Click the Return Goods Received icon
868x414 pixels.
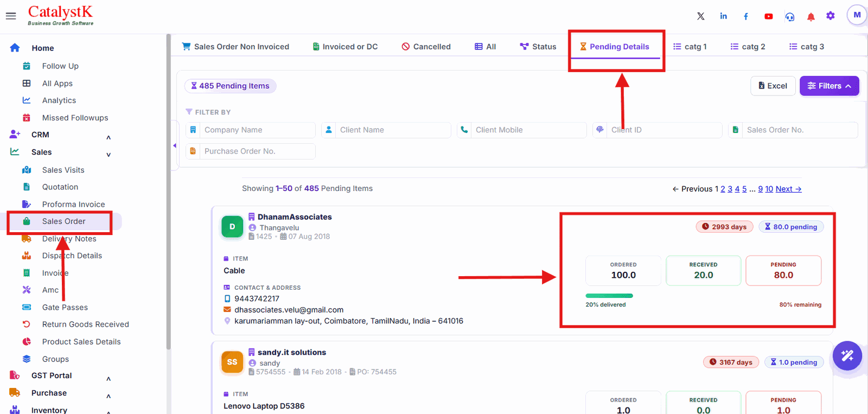tap(27, 324)
